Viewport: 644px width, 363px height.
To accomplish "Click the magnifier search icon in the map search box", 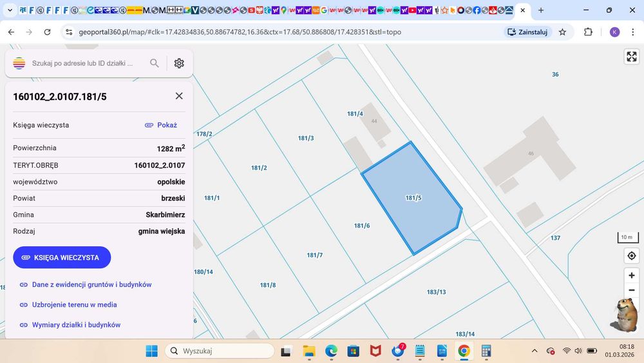I will tap(154, 63).
